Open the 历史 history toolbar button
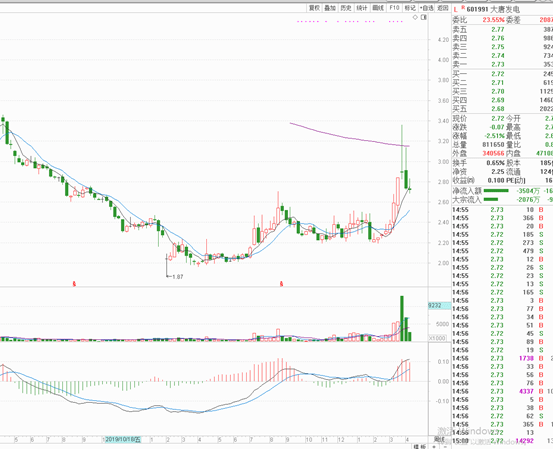This screenshot has height=449, width=553. 346,8
